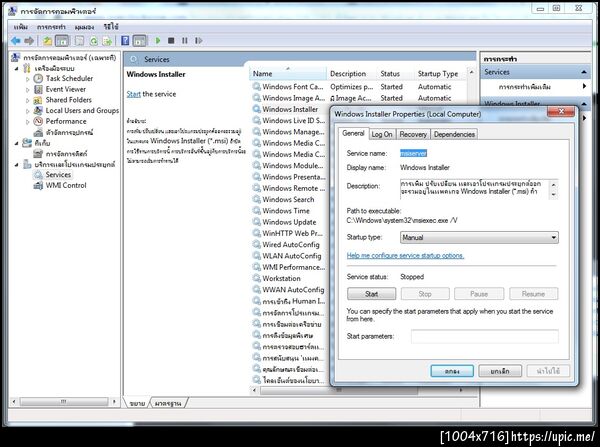Click the Export list toolbar icon

pyautogui.click(x=108, y=41)
